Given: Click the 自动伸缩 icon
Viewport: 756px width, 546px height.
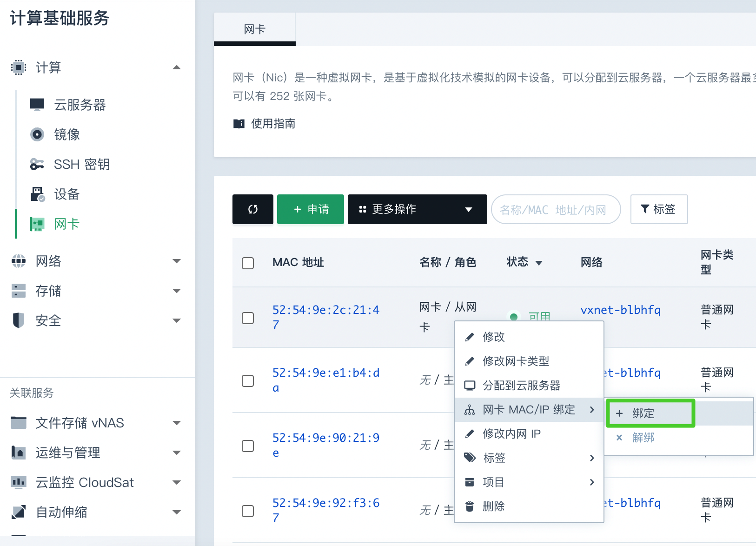Looking at the screenshot, I should coord(19,512).
